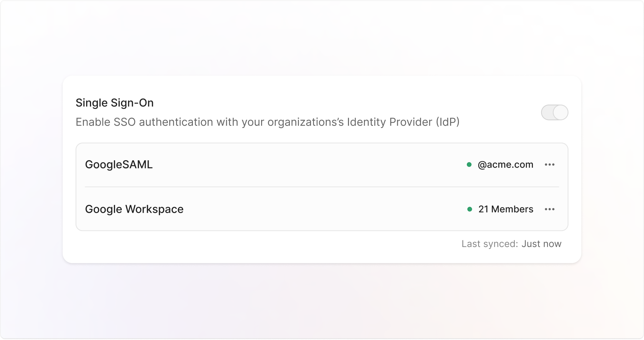Click the @acme.com domain label

click(x=505, y=165)
